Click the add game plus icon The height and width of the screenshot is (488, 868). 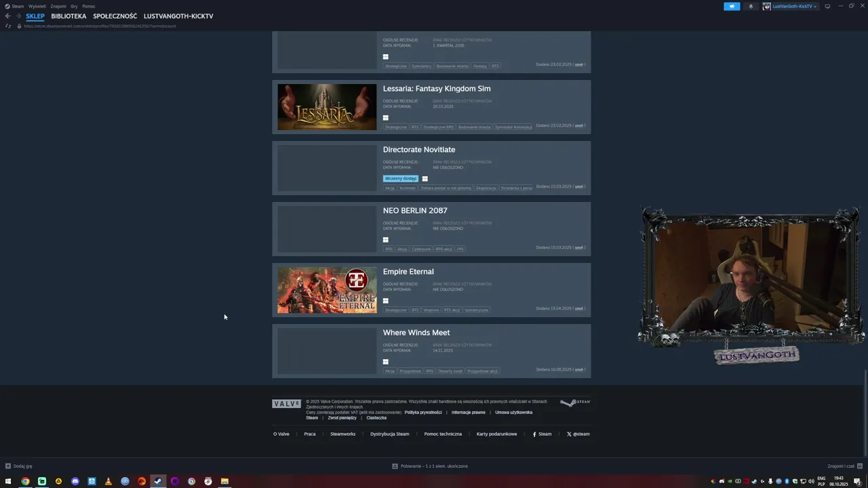pos(8,466)
